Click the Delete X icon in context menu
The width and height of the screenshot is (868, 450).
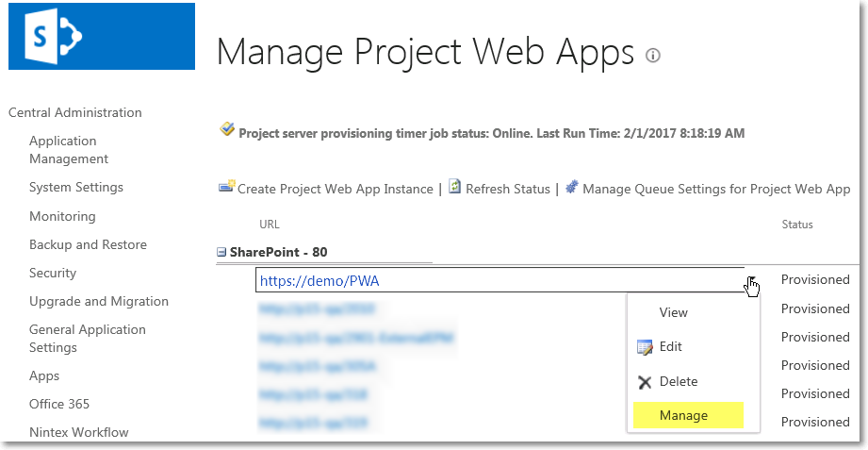pos(645,382)
